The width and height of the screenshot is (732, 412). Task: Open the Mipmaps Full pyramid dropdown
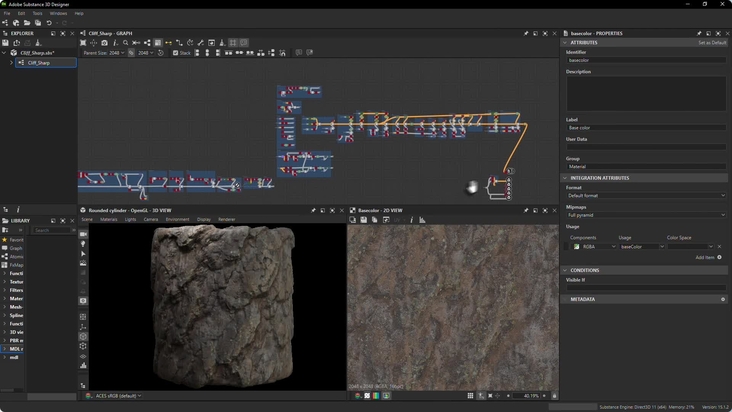click(x=646, y=215)
